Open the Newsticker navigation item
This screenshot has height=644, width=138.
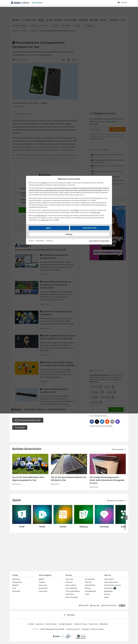(114, 20)
